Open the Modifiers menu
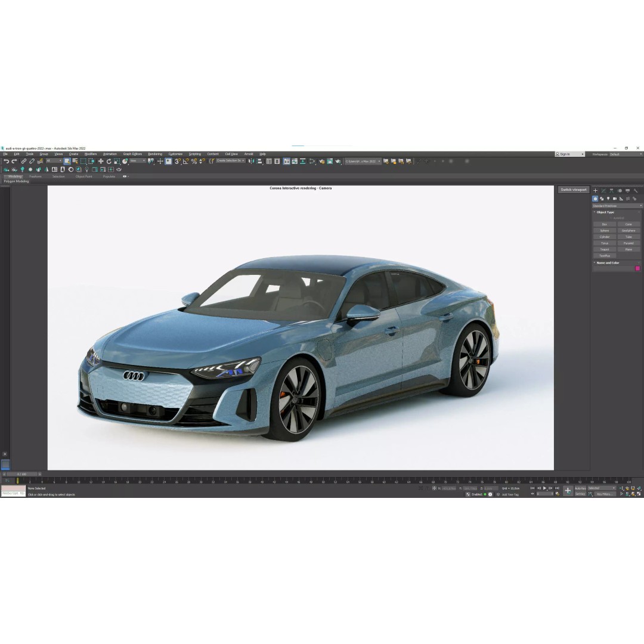Screen dimensions: 644x644 91,154
